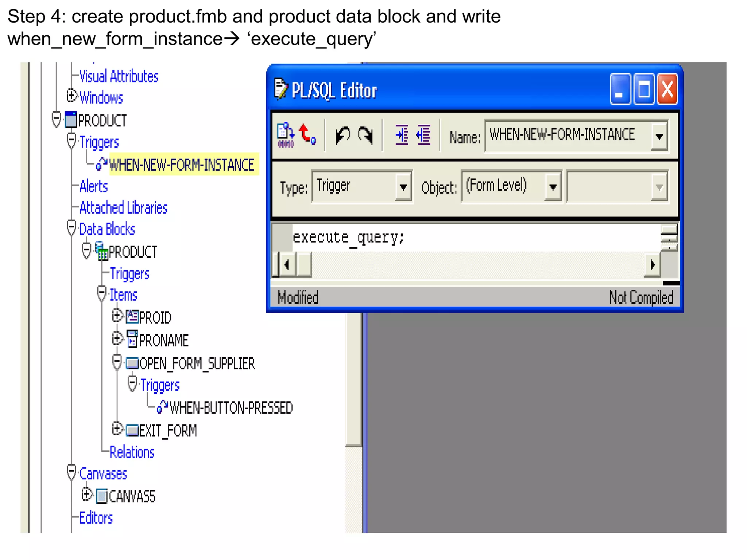
Task: Select the CANVAS5 canvas icon
Action: tap(102, 496)
